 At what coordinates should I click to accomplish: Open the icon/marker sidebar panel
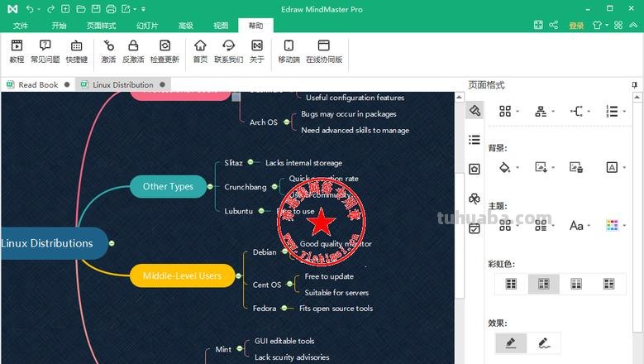click(x=475, y=169)
